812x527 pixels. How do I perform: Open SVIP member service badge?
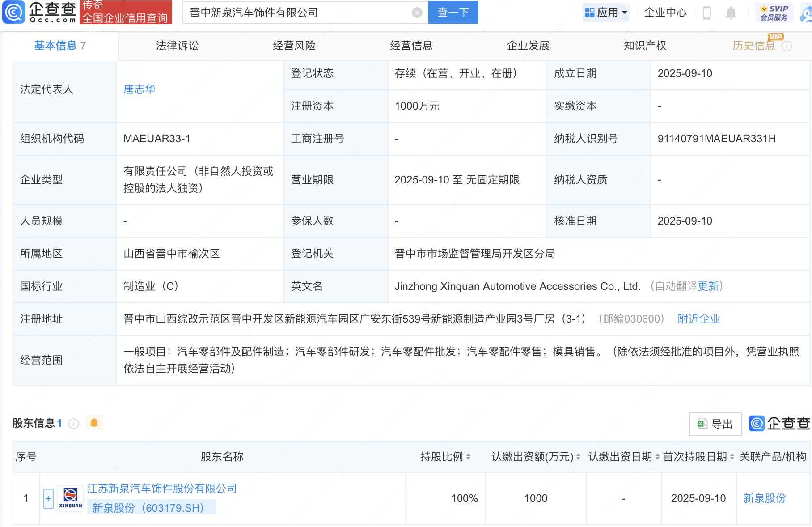[774, 13]
